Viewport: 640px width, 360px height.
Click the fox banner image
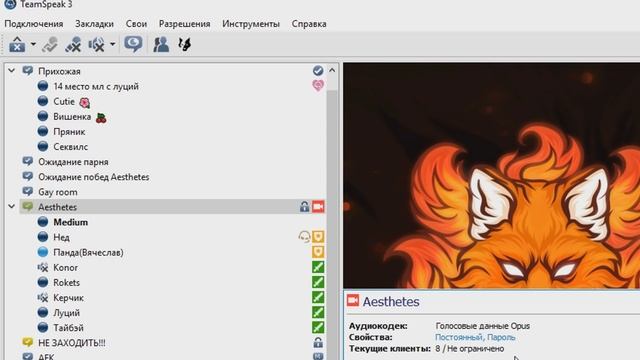(x=491, y=176)
